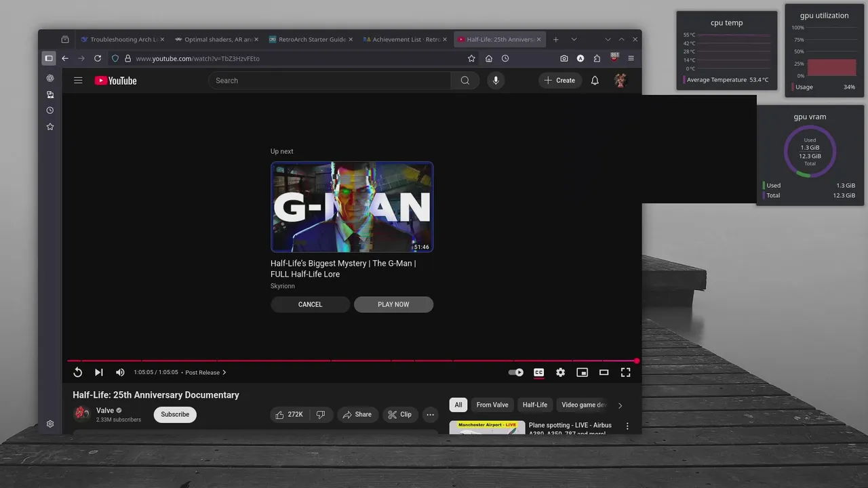Screen dimensions: 868x488
Task: Go to the YouTube home logo
Action: (x=115, y=81)
